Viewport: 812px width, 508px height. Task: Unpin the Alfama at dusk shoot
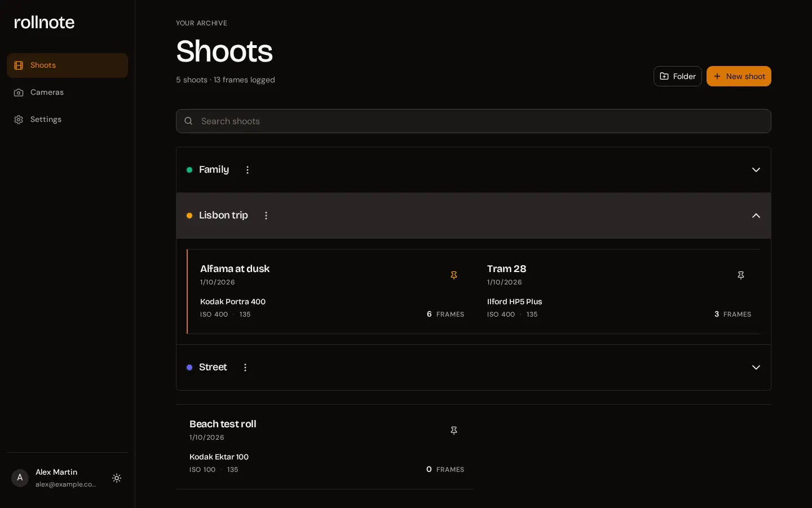pos(454,275)
